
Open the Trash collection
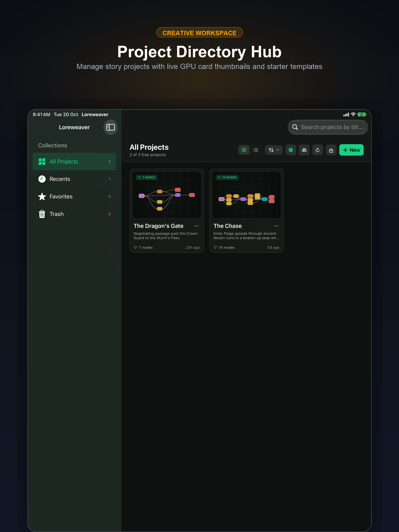pyautogui.click(x=74, y=214)
